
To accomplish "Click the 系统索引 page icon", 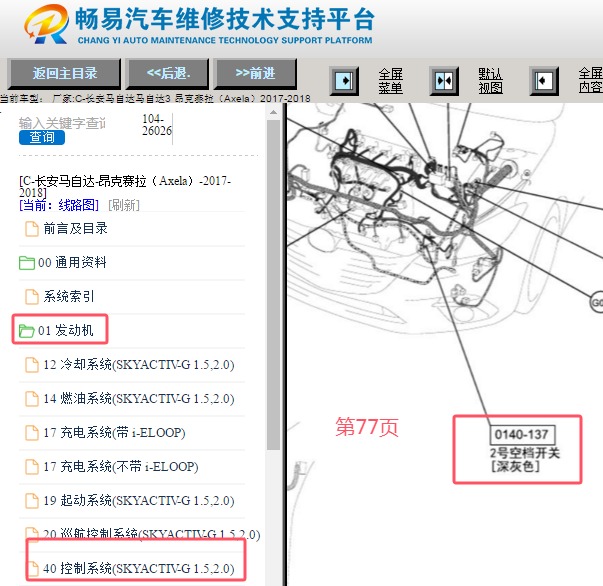I will coord(32,297).
